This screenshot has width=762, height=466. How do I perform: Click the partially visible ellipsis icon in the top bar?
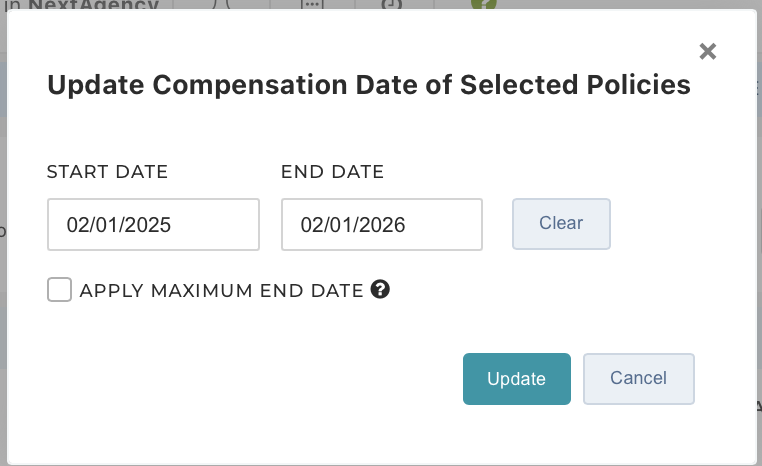coord(312,4)
